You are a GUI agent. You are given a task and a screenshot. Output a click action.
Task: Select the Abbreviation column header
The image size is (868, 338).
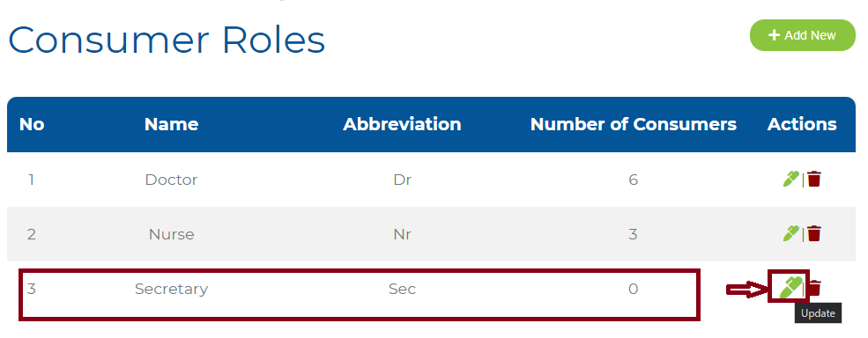click(x=402, y=124)
